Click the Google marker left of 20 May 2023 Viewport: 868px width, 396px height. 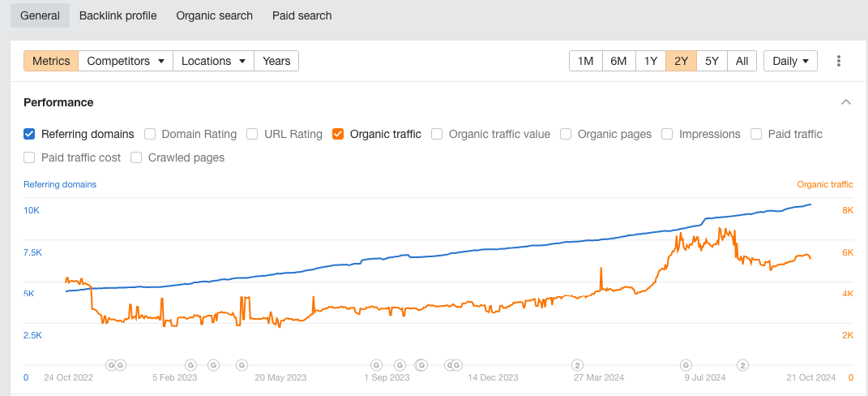coord(242,365)
